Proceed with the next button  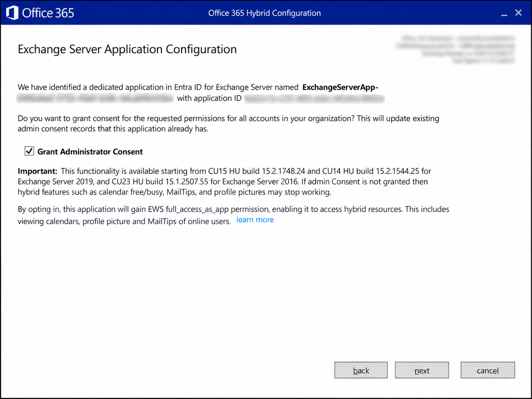coord(422,370)
